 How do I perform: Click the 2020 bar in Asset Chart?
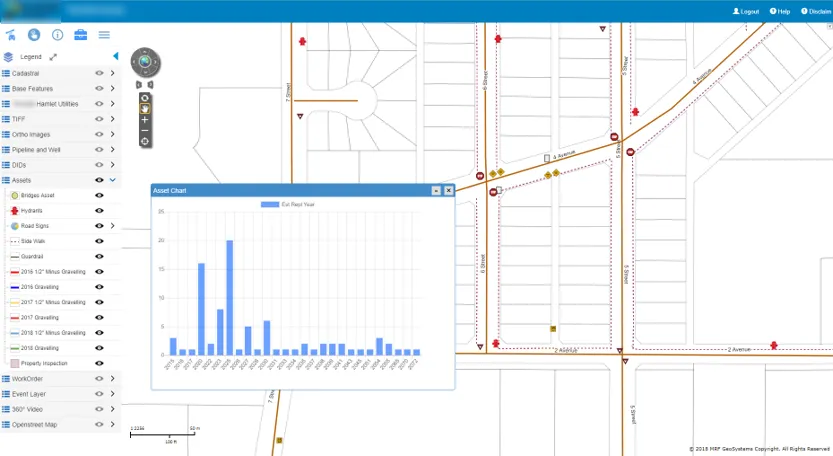[201, 309]
